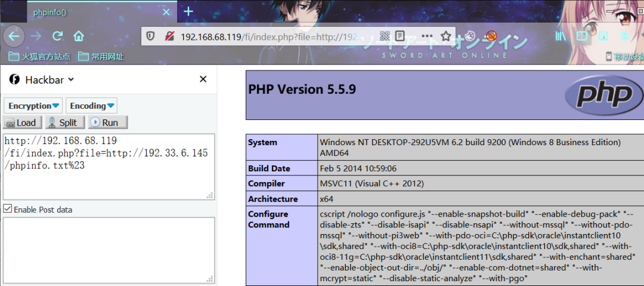Bookmark this page with the star
This screenshot has width=644, height=286.
coord(445,36)
